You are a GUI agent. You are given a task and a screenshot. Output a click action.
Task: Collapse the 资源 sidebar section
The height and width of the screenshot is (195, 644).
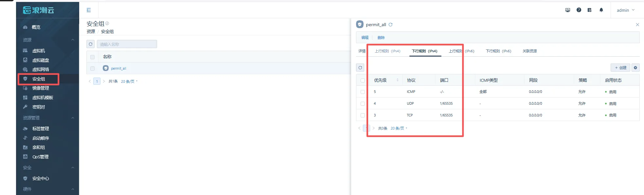73,40
